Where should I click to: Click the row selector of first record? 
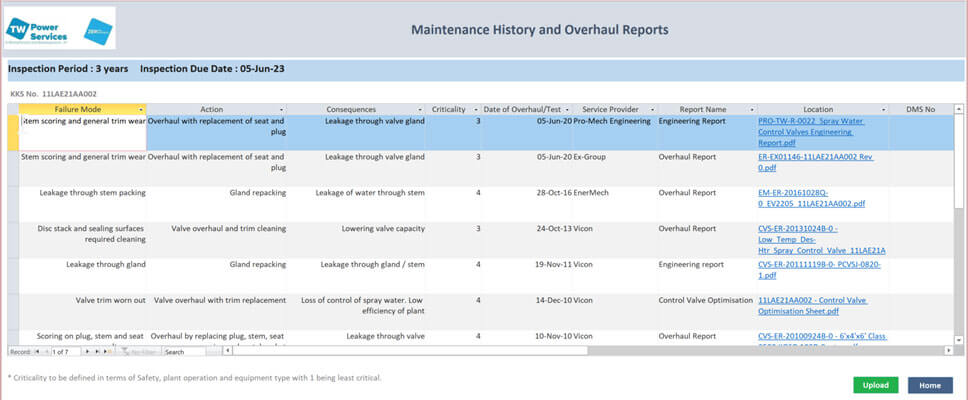[13, 132]
